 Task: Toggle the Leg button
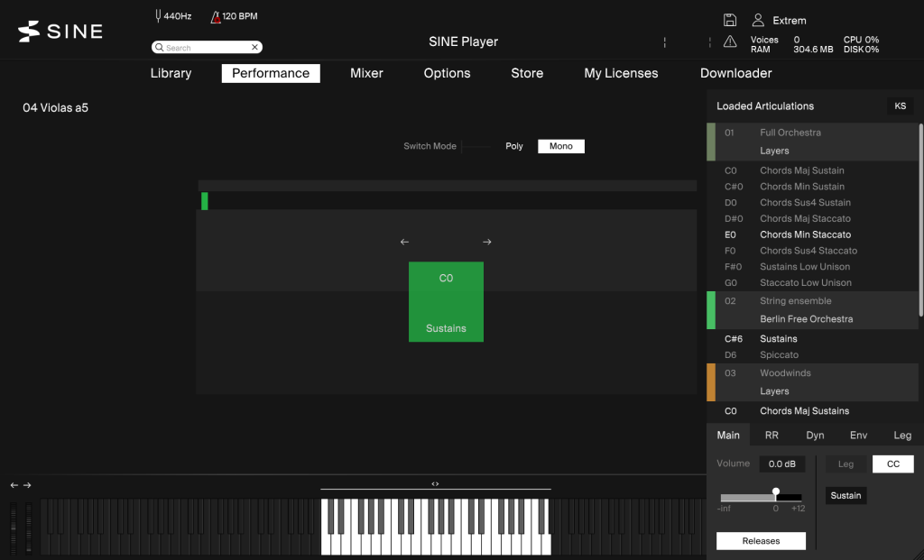coord(845,464)
